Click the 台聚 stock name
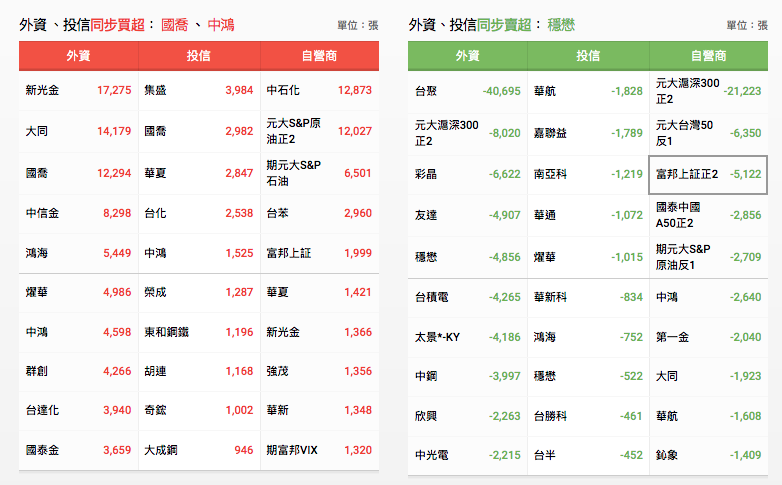The height and width of the screenshot is (485, 782). point(426,91)
